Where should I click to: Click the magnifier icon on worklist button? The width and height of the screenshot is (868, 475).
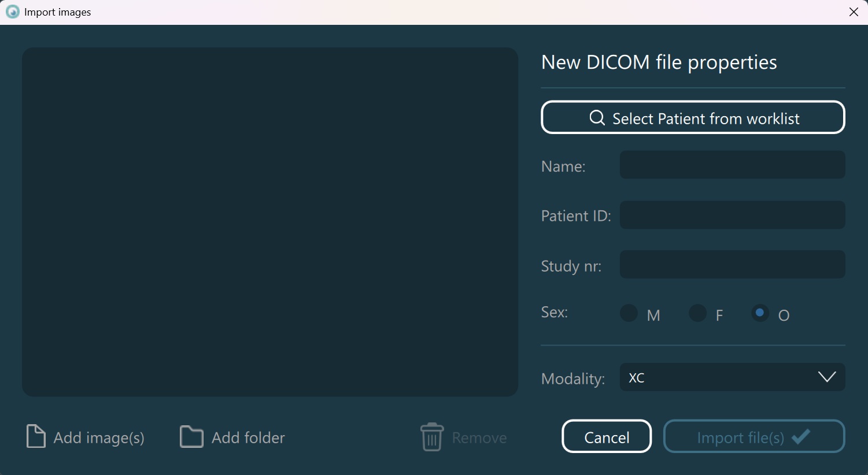click(597, 118)
